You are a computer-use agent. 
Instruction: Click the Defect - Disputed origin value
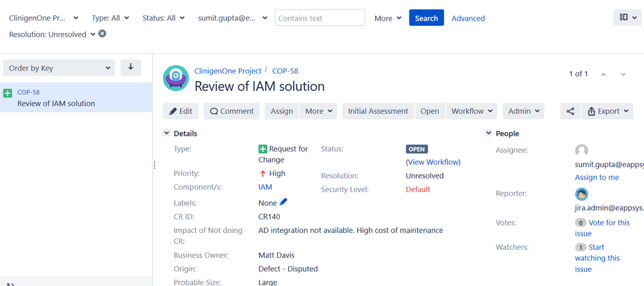point(288,269)
